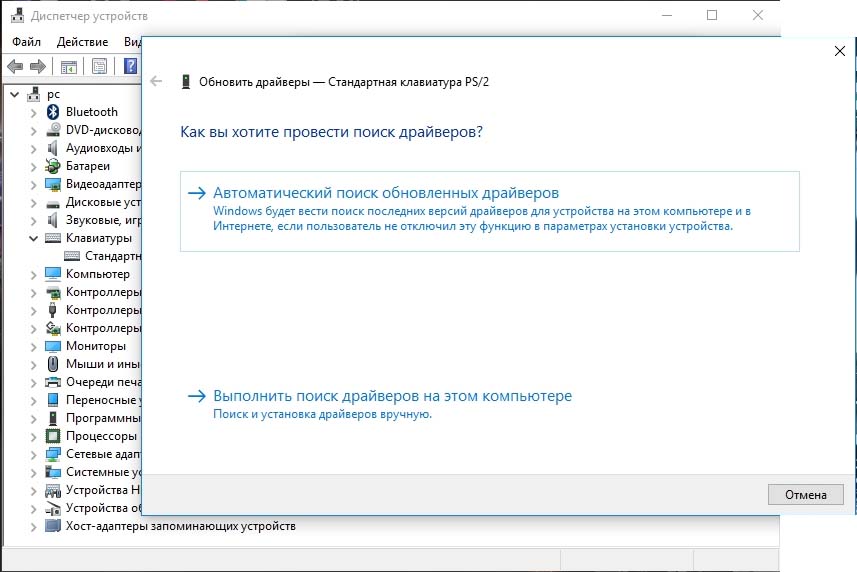Select the Дисковые устройства disk icon
This screenshot has height=572, width=857.
(x=53, y=204)
